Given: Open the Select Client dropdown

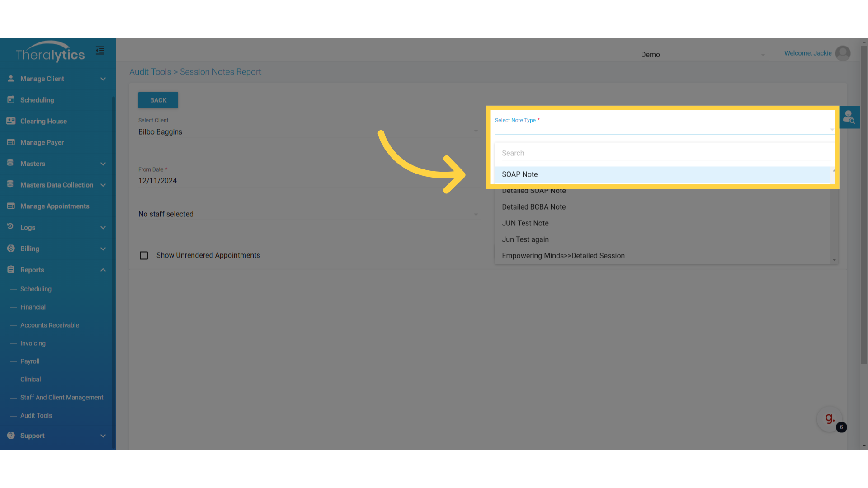Looking at the screenshot, I should coord(307,132).
